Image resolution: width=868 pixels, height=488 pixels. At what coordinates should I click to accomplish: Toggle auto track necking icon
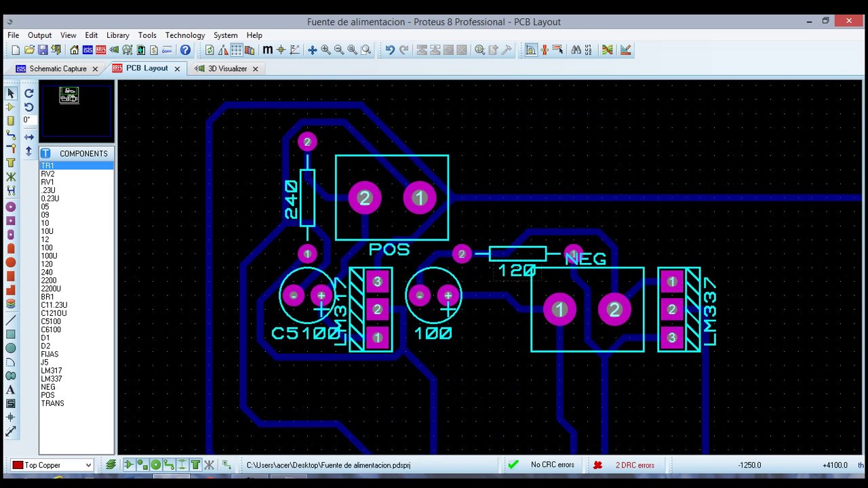pos(545,50)
